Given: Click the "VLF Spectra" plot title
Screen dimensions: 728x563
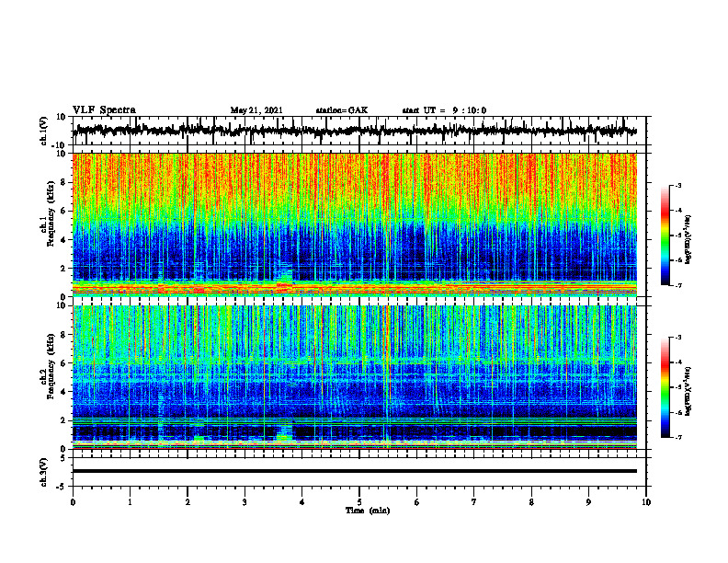Looking at the screenshot, I should (x=104, y=110).
